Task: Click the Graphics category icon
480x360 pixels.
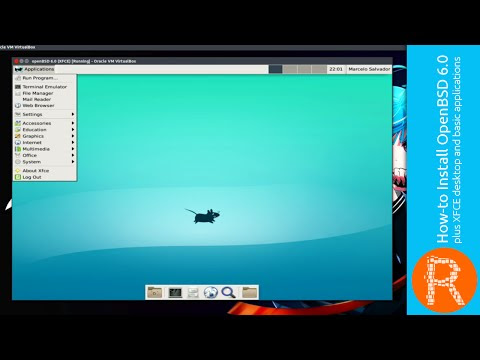Action: click(x=18, y=136)
